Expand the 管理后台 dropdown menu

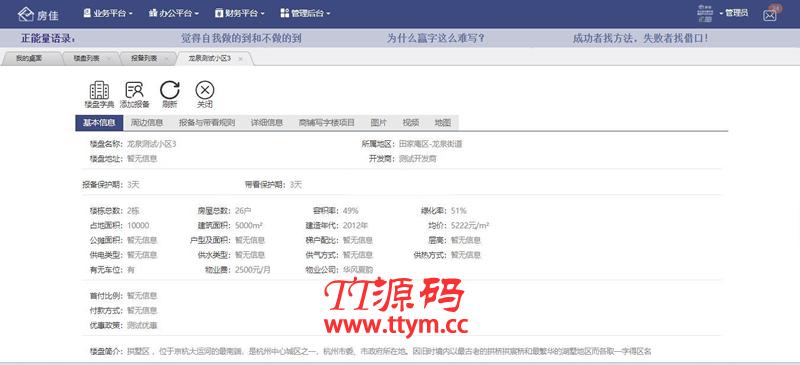point(305,14)
